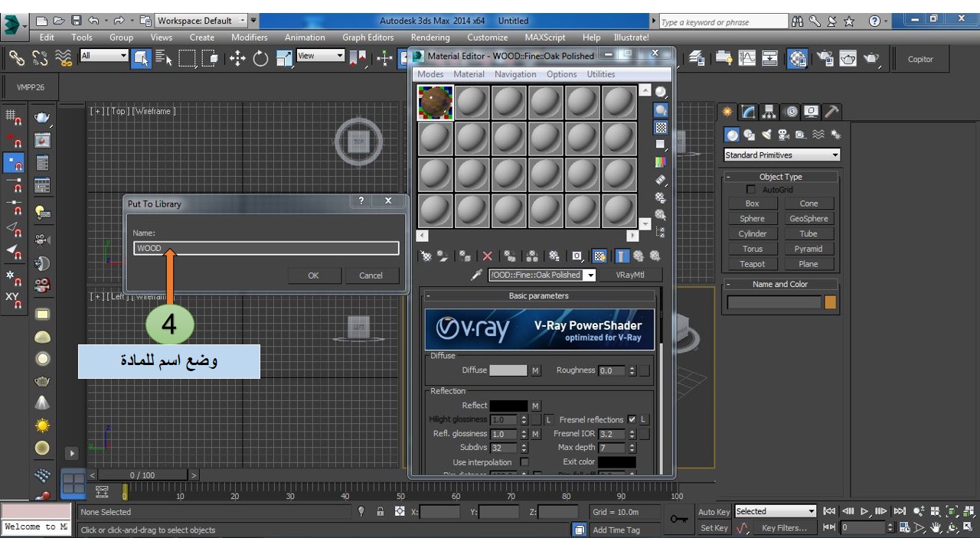Open the Standard Primitives dropdown
The width and height of the screenshot is (980, 551).
point(782,155)
